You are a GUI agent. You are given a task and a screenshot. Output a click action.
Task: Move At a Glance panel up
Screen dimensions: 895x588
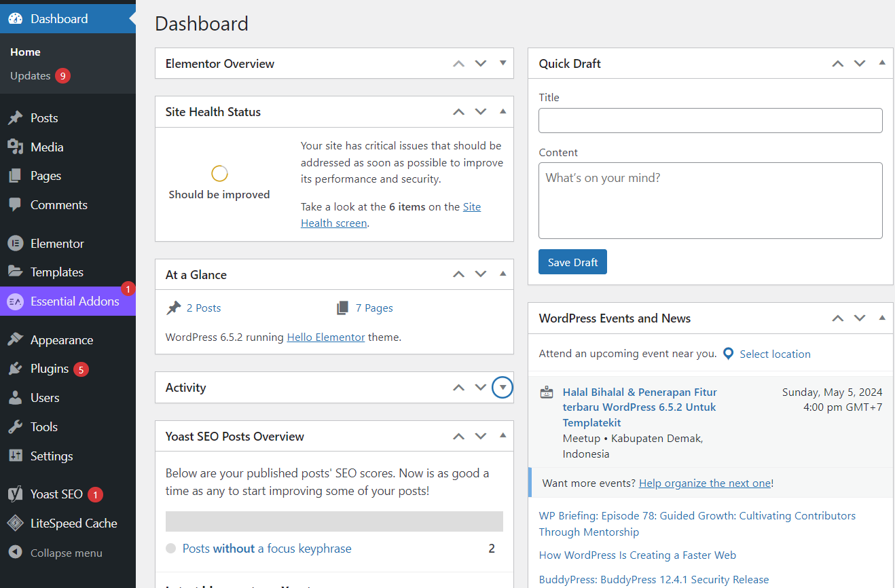coord(459,275)
